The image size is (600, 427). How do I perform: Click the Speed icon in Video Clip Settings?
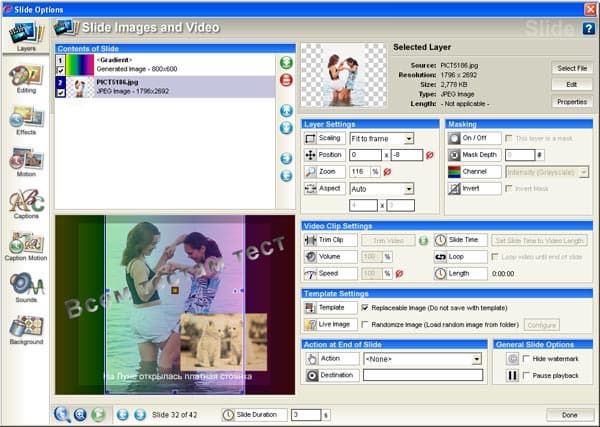(x=310, y=274)
